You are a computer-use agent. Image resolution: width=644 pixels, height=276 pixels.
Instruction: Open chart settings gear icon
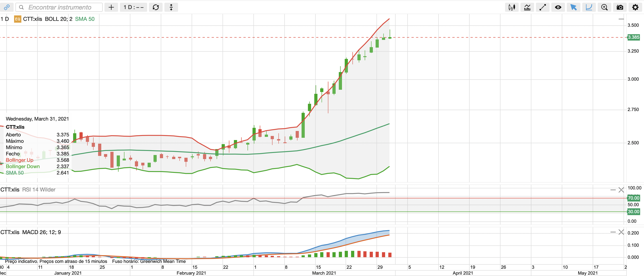click(x=635, y=7)
